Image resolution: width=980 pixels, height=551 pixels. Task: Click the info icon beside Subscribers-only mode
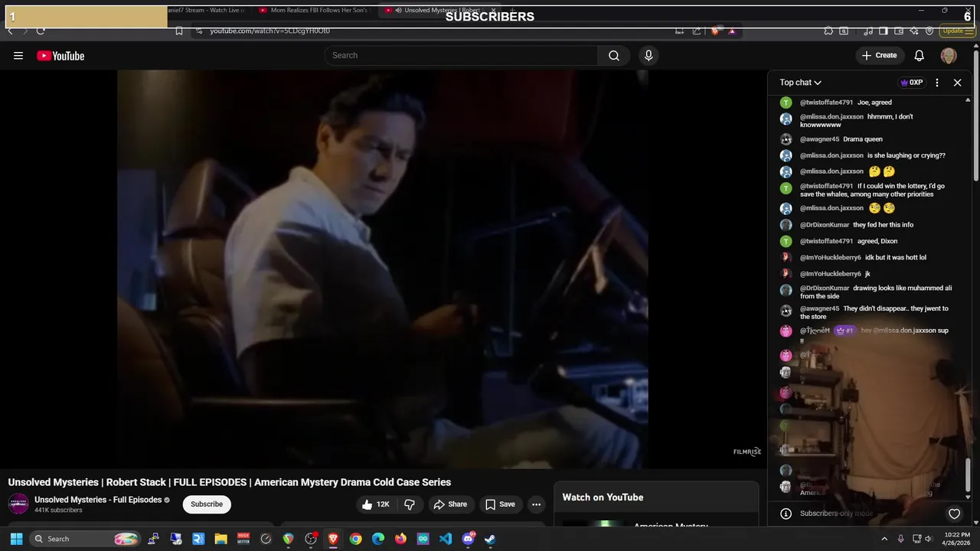786,514
